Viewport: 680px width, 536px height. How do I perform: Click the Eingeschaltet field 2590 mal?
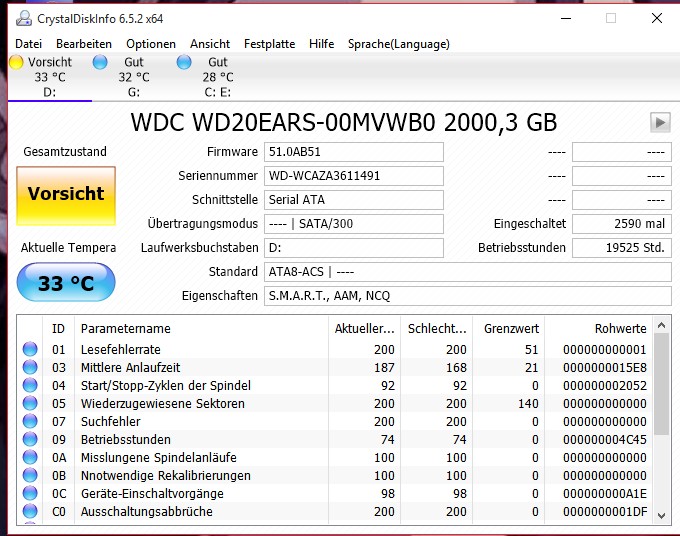(x=622, y=224)
